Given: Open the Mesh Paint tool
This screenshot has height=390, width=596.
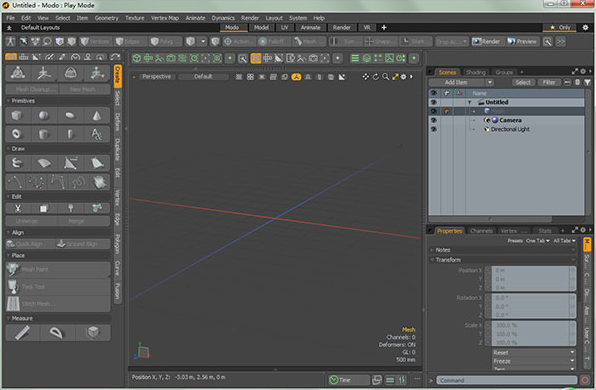Looking at the screenshot, I should (58, 270).
